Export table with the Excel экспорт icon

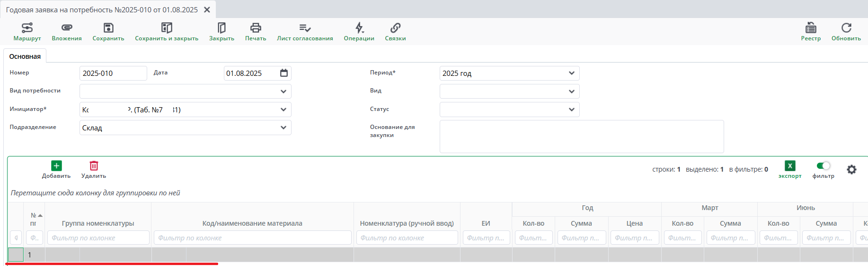click(790, 166)
